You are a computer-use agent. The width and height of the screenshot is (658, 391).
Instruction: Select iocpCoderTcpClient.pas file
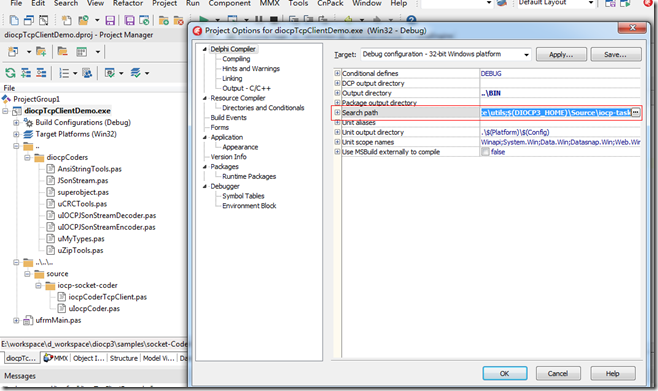(107, 297)
